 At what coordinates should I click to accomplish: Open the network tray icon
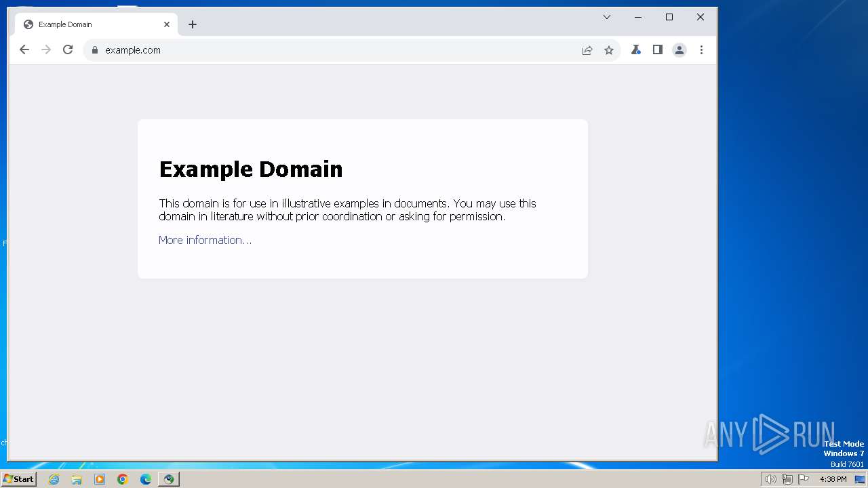click(x=787, y=479)
